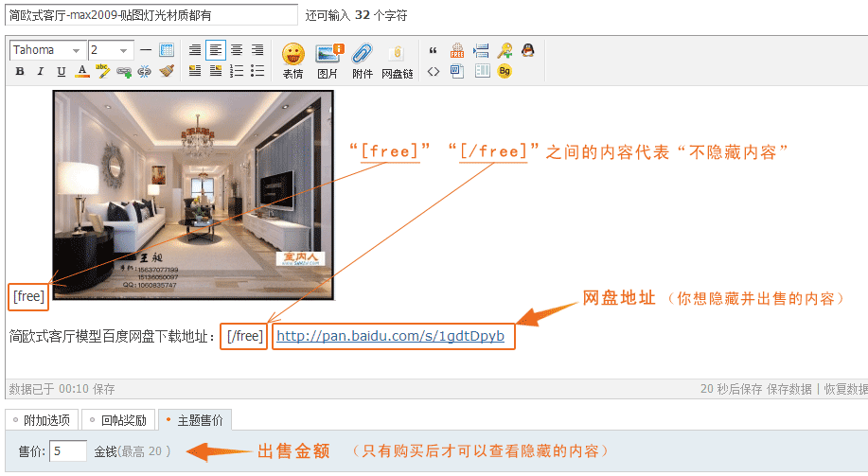Float image to the left of text

pyautogui.click(x=195, y=71)
